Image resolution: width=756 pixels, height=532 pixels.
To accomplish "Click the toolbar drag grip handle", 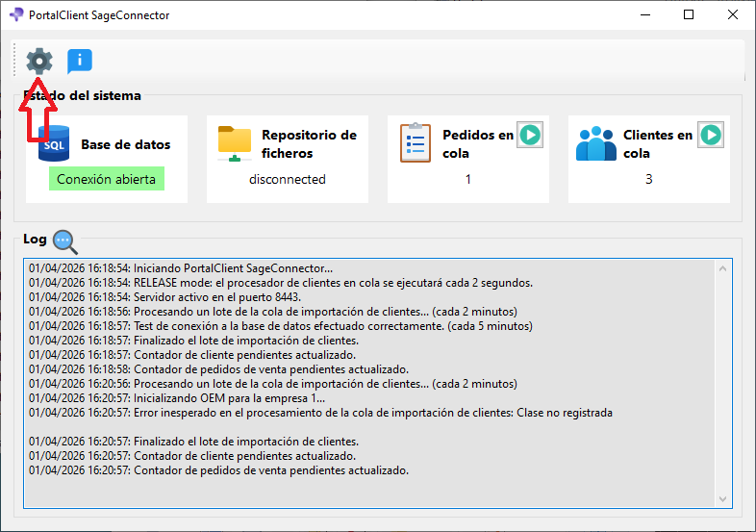I will click(15, 61).
